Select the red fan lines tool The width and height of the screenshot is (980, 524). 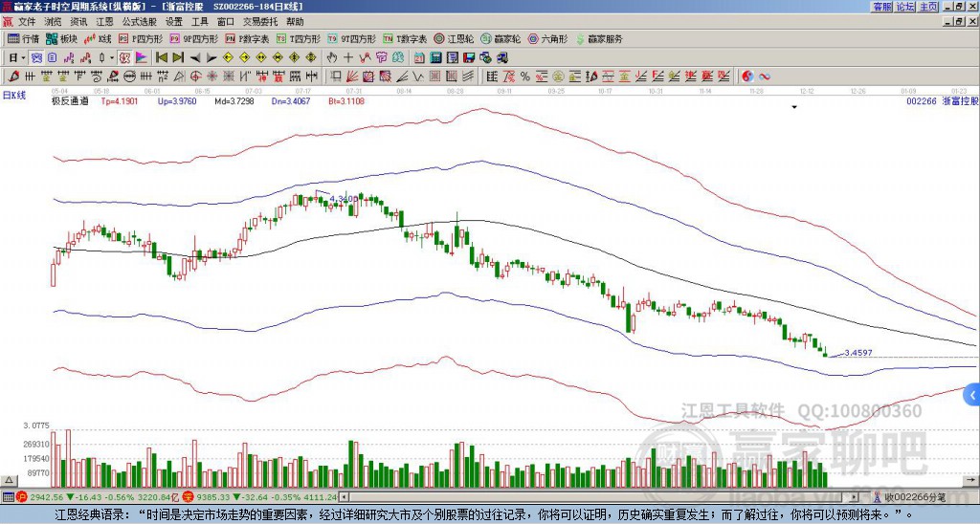coord(352,76)
